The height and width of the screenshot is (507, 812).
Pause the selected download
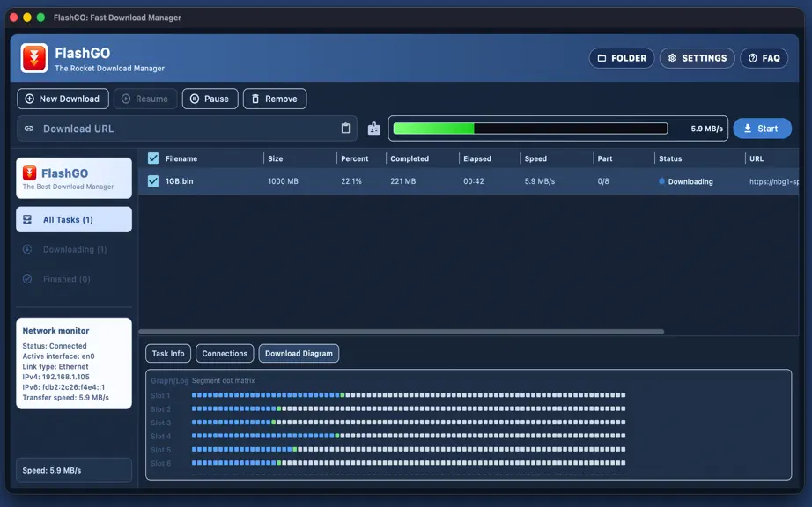tap(210, 99)
